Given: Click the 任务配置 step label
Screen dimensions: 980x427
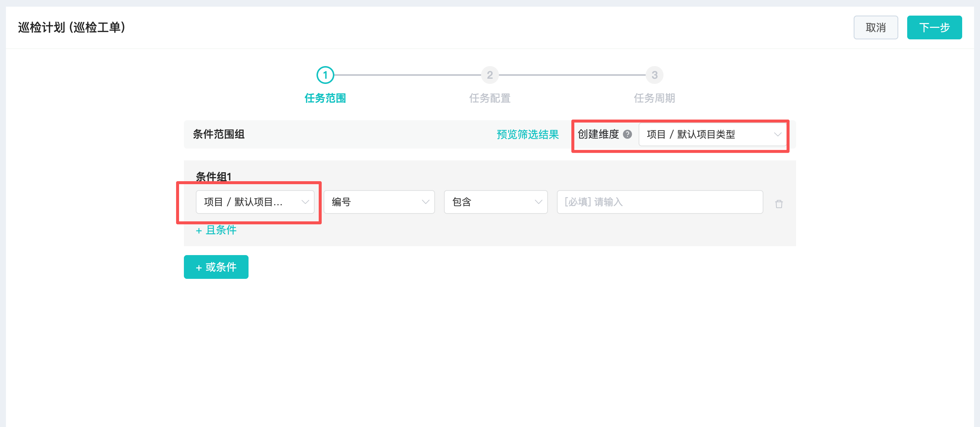Looking at the screenshot, I should [490, 98].
